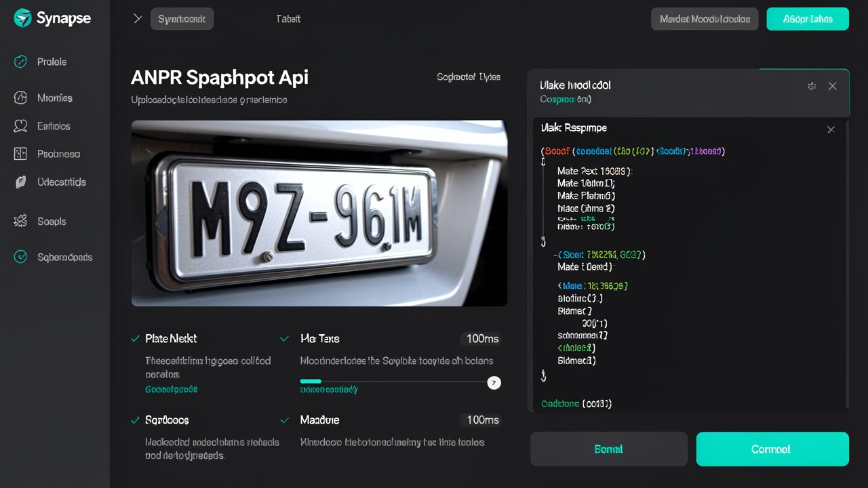Click the Morties sidebar label

click(x=55, y=98)
